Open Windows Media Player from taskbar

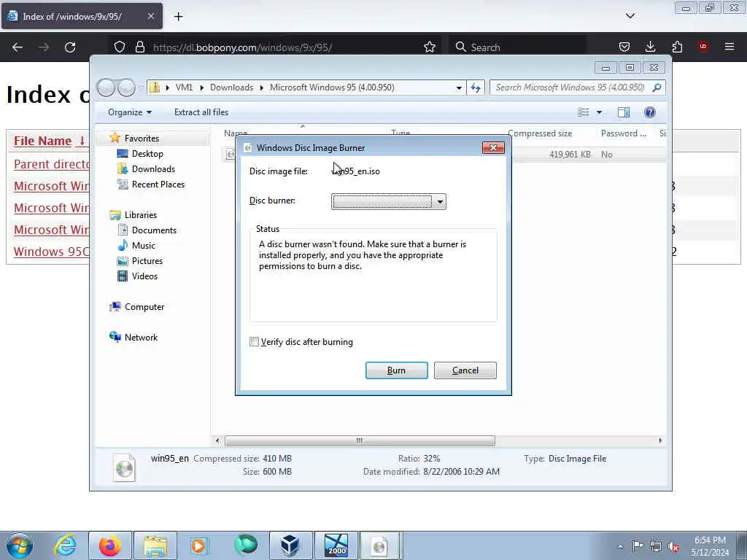[x=199, y=545]
